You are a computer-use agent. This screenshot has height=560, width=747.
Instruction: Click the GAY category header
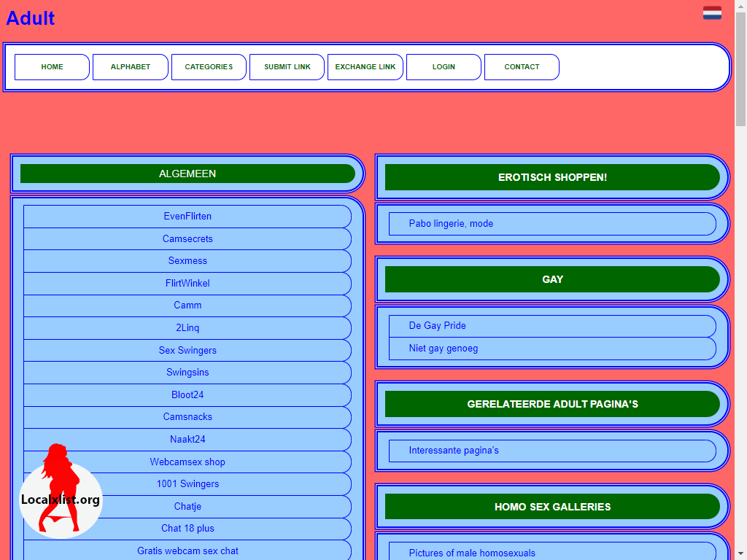[x=552, y=279]
